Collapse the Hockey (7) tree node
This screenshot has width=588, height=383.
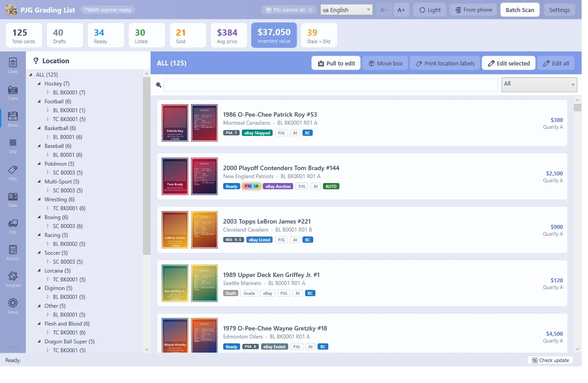pyautogui.click(x=39, y=84)
